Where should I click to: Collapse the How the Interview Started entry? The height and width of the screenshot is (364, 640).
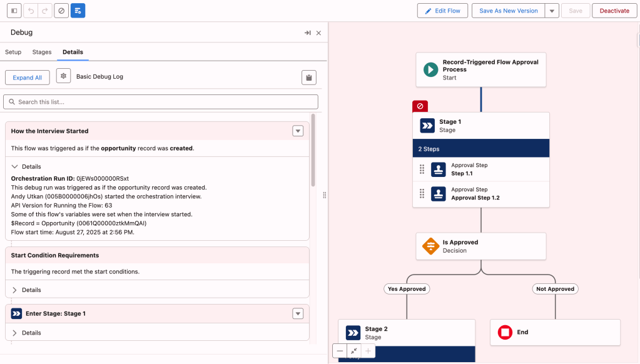pyautogui.click(x=298, y=131)
